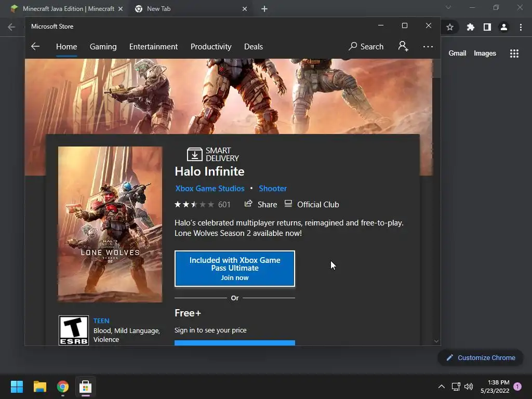Open Chrome from the taskbar
The image size is (532, 399).
tap(63, 387)
